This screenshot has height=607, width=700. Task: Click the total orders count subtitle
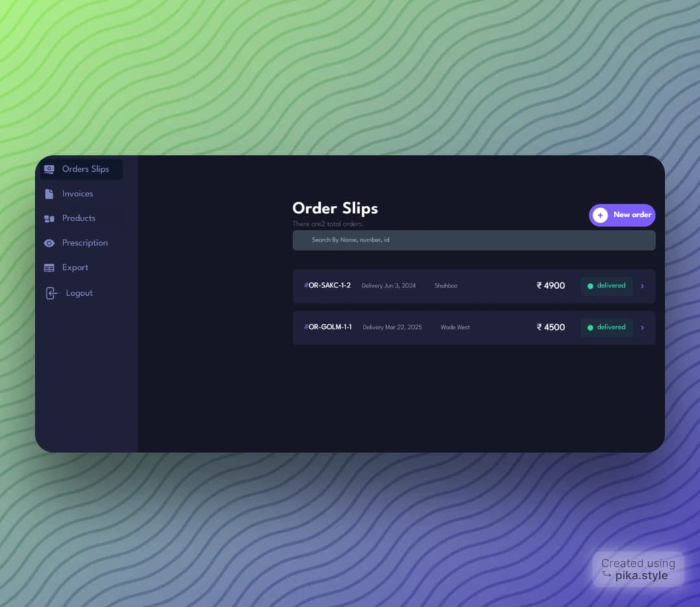[328, 224]
